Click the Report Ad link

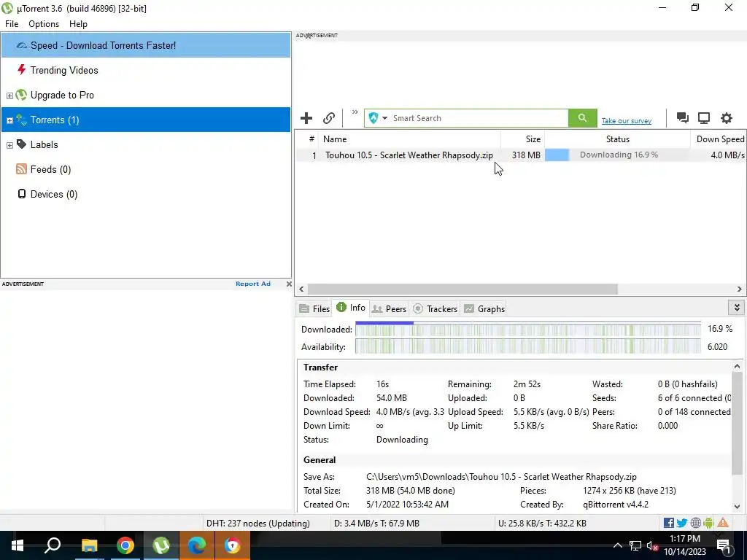(x=253, y=284)
